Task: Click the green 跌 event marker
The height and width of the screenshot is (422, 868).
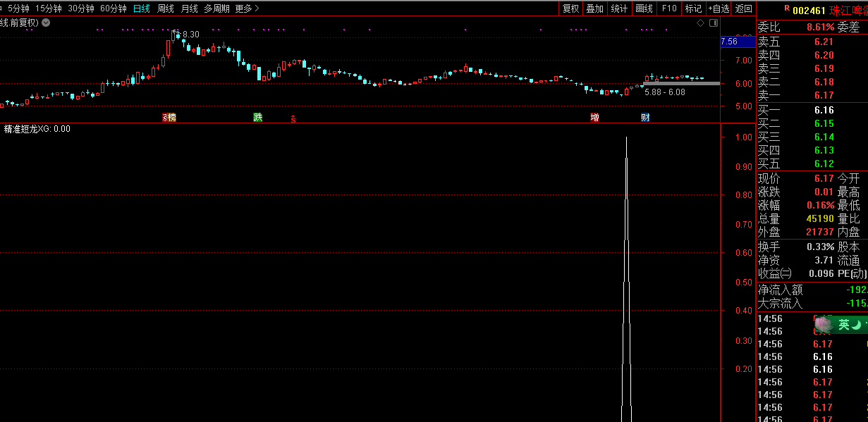Action: pos(258,118)
